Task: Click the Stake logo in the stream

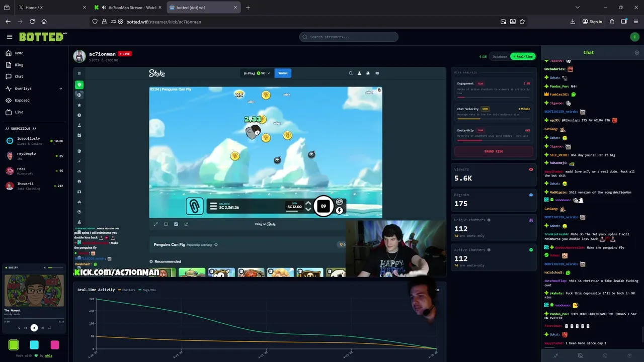Action: click(157, 73)
